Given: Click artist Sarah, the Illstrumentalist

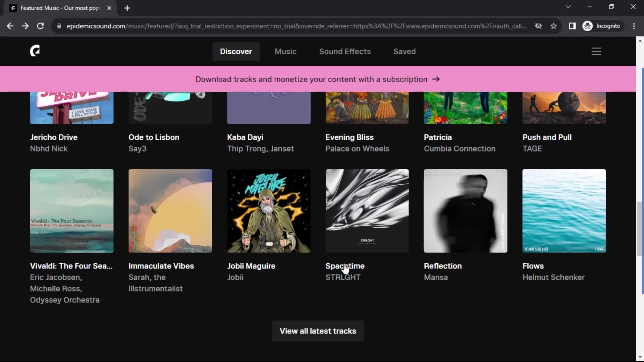Looking at the screenshot, I should (156, 283).
